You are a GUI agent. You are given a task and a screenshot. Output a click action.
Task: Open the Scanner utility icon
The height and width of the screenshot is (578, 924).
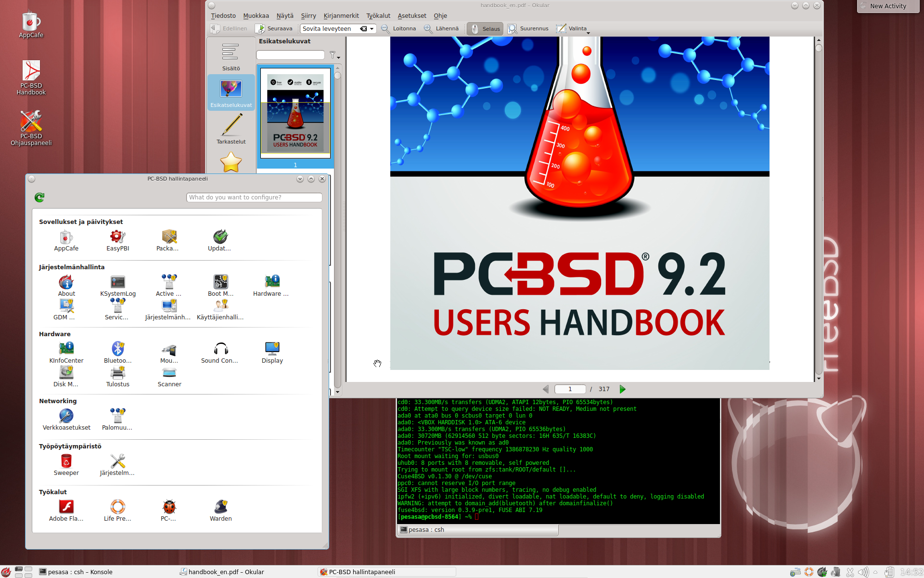point(169,376)
